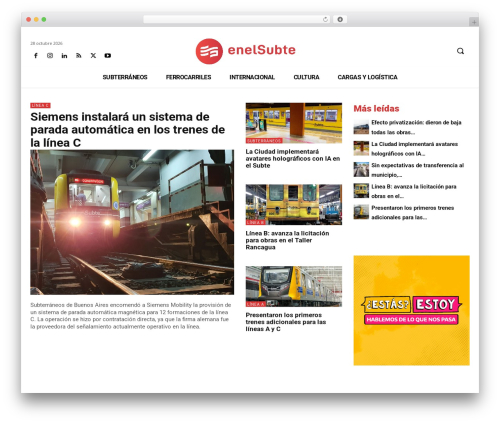Open the avatares holográficos article headline
Viewport: 500px width, 423px height.
coord(293,159)
